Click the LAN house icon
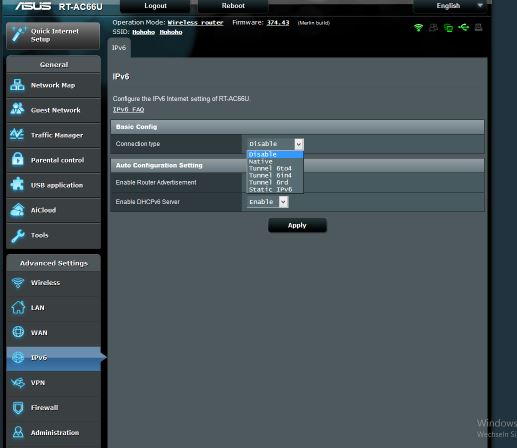 pyautogui.click(x=18, y=307)
